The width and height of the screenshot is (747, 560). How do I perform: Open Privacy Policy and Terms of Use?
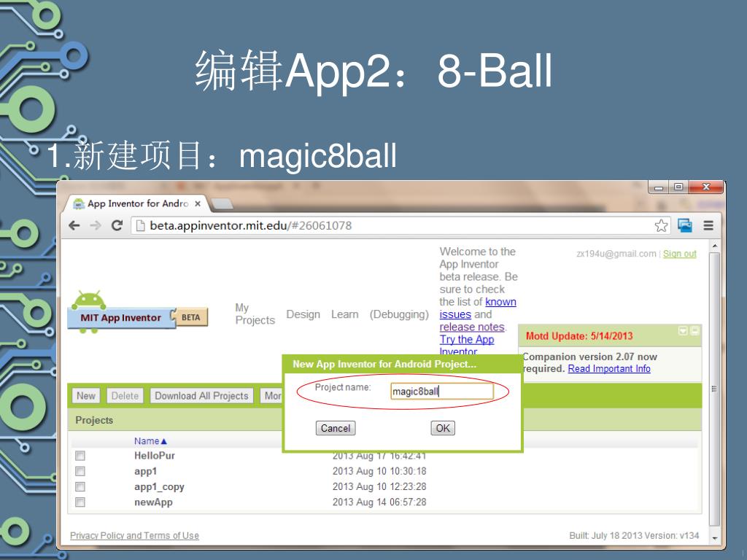[134, 536]
